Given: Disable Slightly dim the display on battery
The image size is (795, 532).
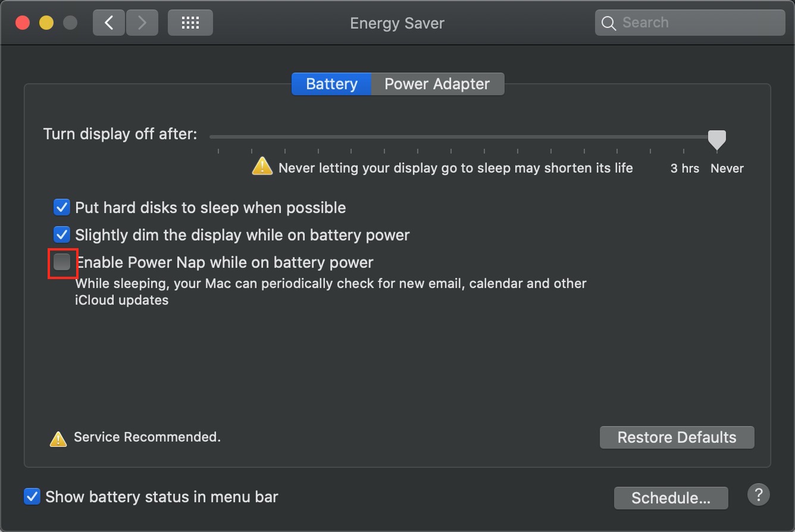Looking at the screenshot, I should [62, 234].
